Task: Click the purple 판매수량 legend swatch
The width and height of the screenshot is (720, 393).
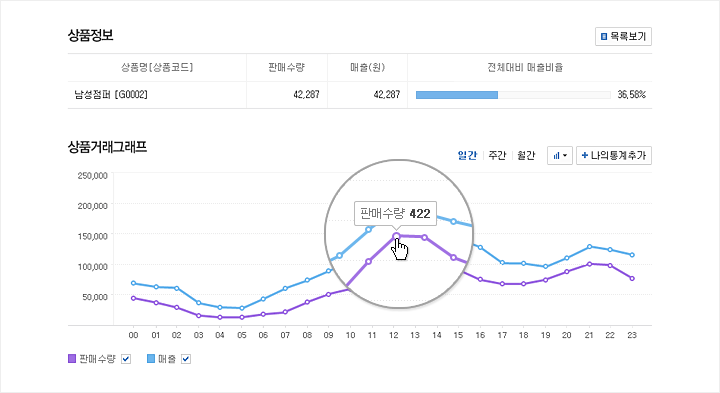Action: click(72, 359)
